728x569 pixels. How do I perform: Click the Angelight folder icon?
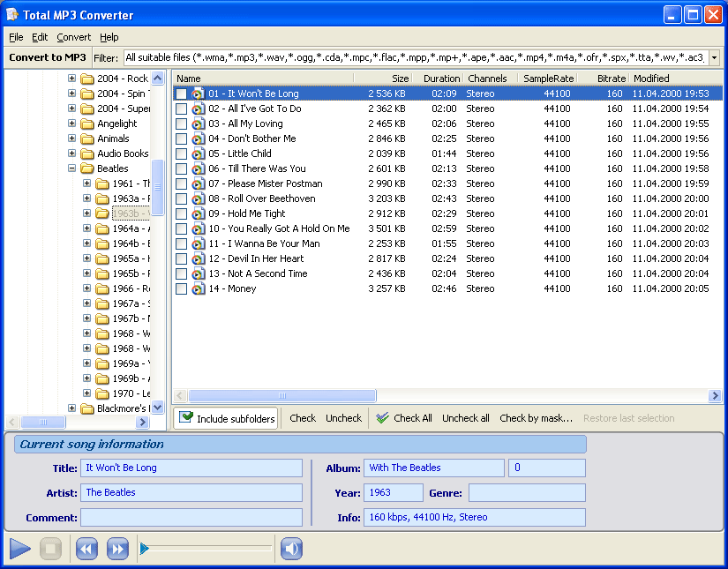[x=86, y=124]
